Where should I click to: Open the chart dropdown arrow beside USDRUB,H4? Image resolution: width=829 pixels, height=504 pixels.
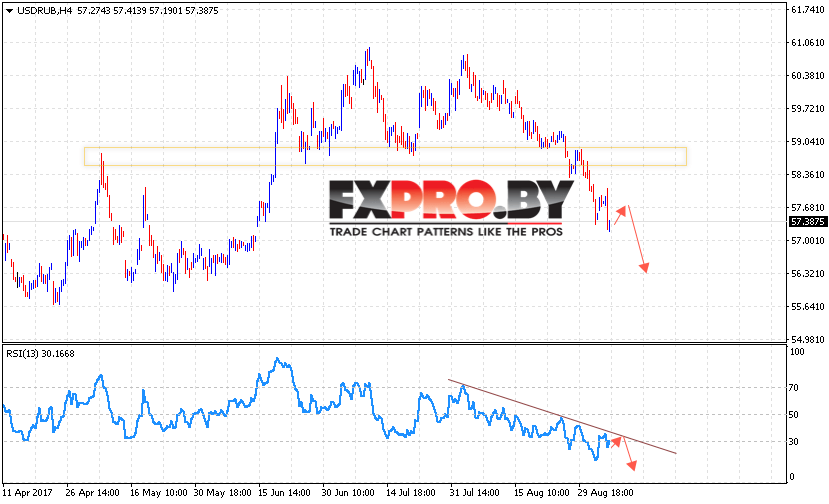pyautogui.click(x=9, y=11)
